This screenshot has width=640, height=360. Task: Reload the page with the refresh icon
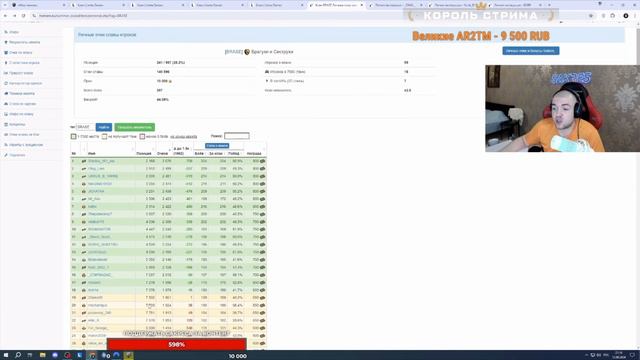pyautogui.click(x=23, y=16)
